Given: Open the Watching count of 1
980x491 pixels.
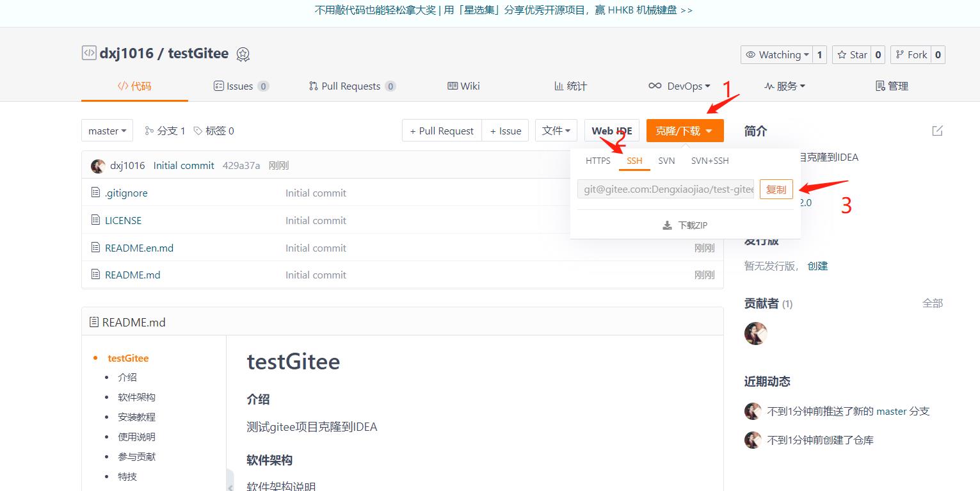Looking at the screenshot, I should pos(819,54).
